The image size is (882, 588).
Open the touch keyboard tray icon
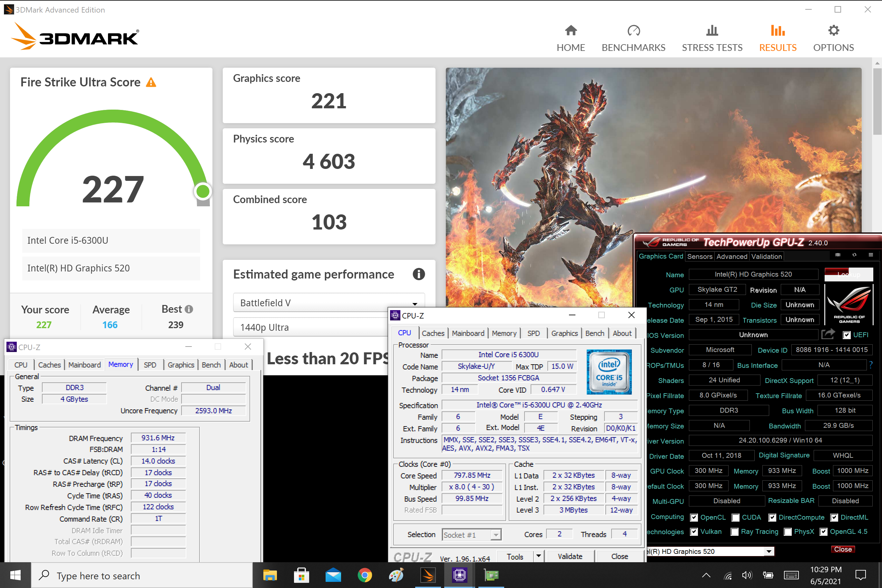point(791,575)
